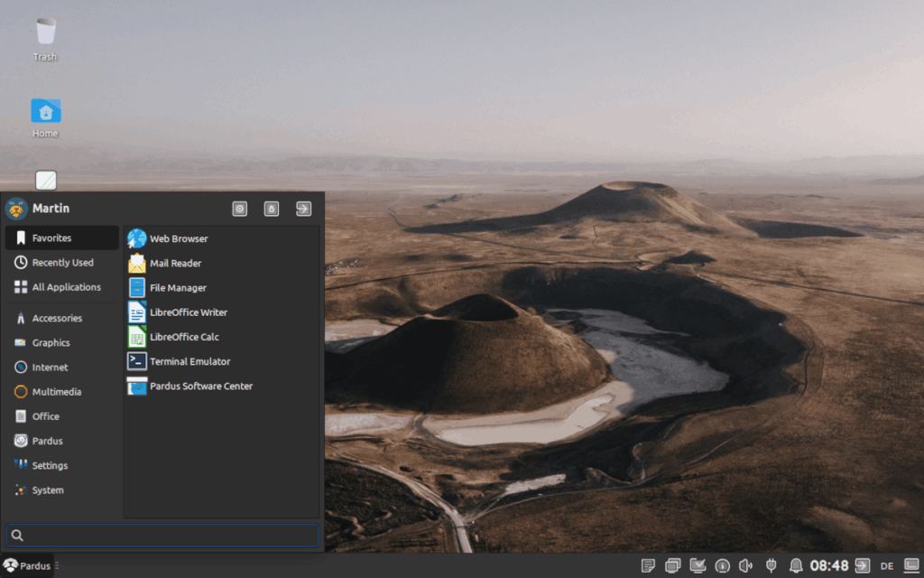Open Web Browser from favorites

(x=168, y=238)
